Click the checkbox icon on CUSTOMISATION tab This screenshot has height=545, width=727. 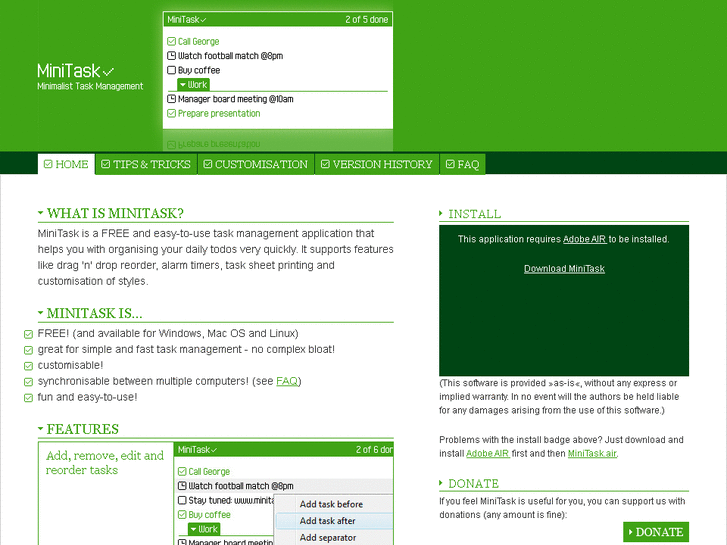[x=208, y=164]
